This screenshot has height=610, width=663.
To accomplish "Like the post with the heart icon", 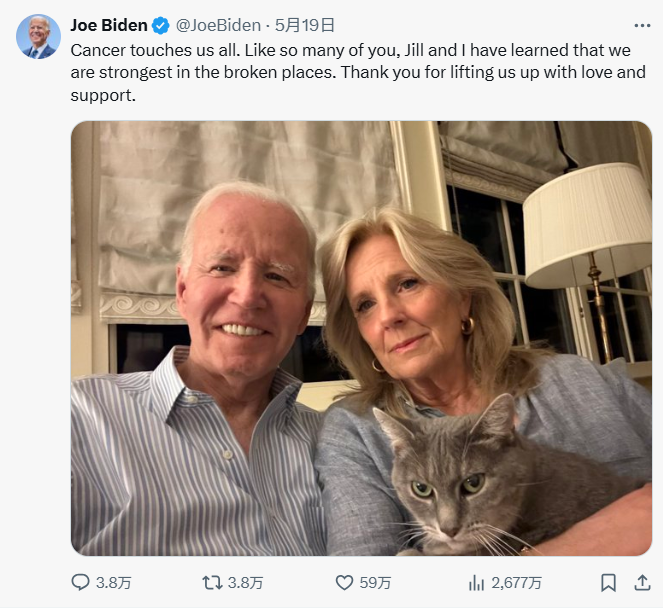I will [344, 582].
